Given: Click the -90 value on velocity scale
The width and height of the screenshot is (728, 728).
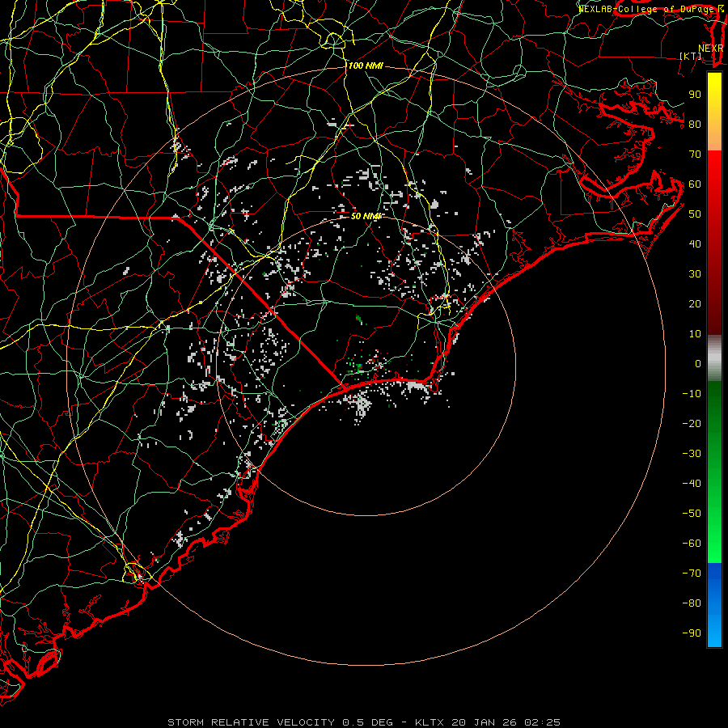Looking at the screenshot, I should [x=692, y=633].
